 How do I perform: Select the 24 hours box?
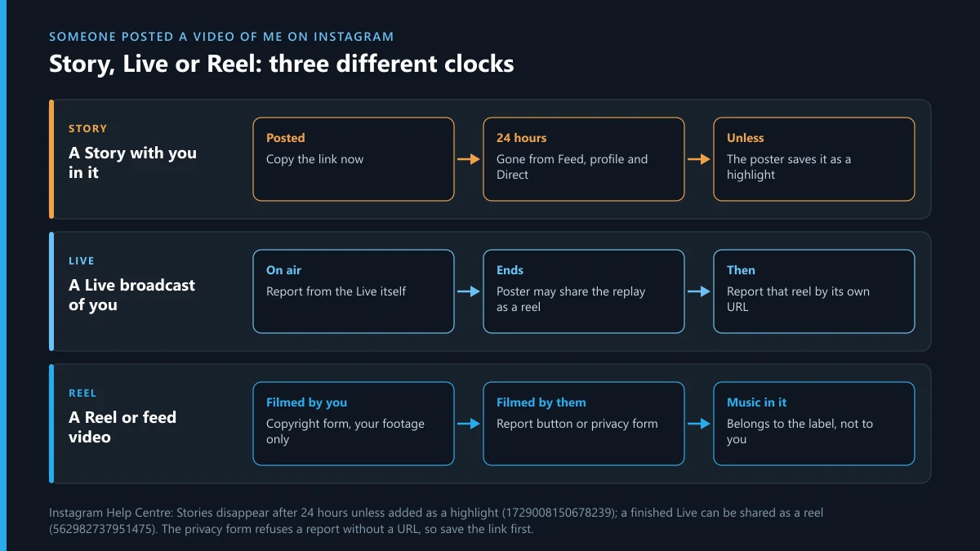coord(584,159)
